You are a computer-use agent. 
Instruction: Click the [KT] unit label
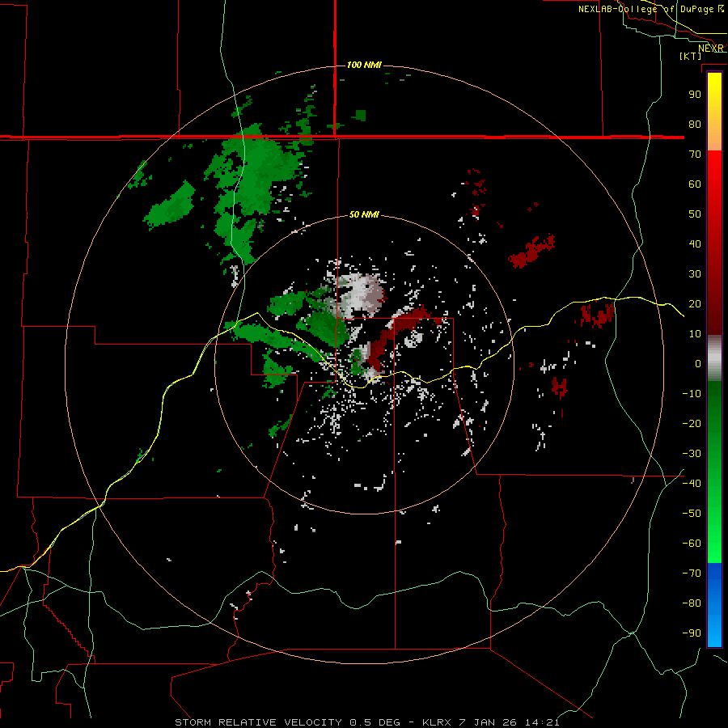(x=691, y=56)
